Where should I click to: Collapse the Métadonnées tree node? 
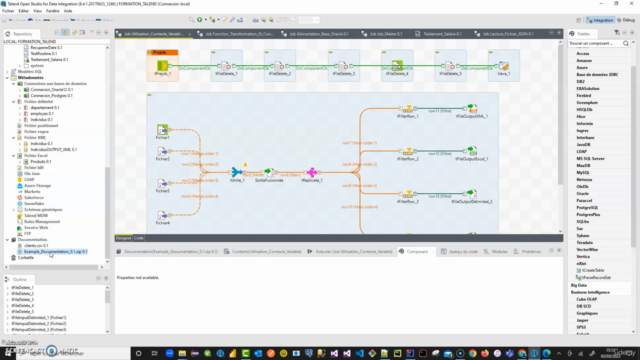point(7,78)
